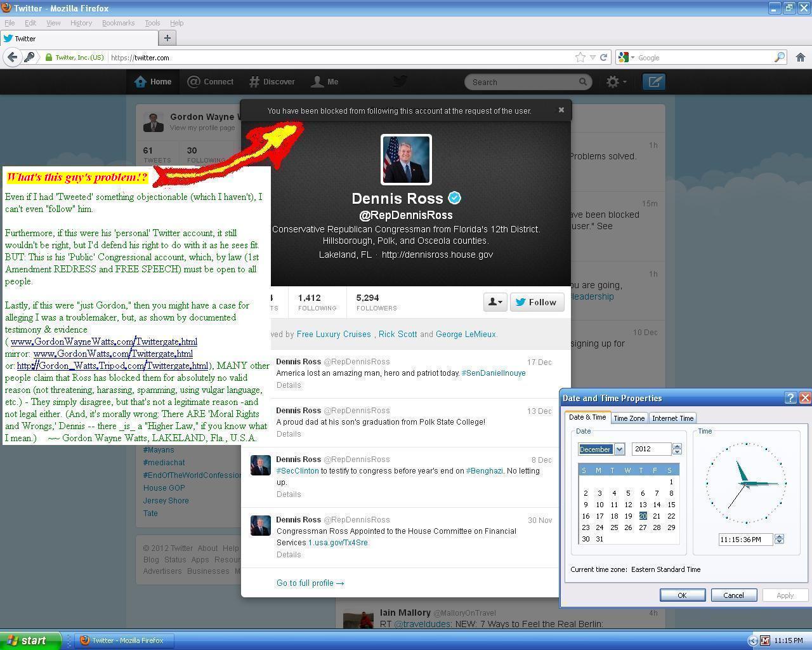Screen dimensions: 812x650
Task: Click the 1,412 Following count
Action: (x=317, y=302)
